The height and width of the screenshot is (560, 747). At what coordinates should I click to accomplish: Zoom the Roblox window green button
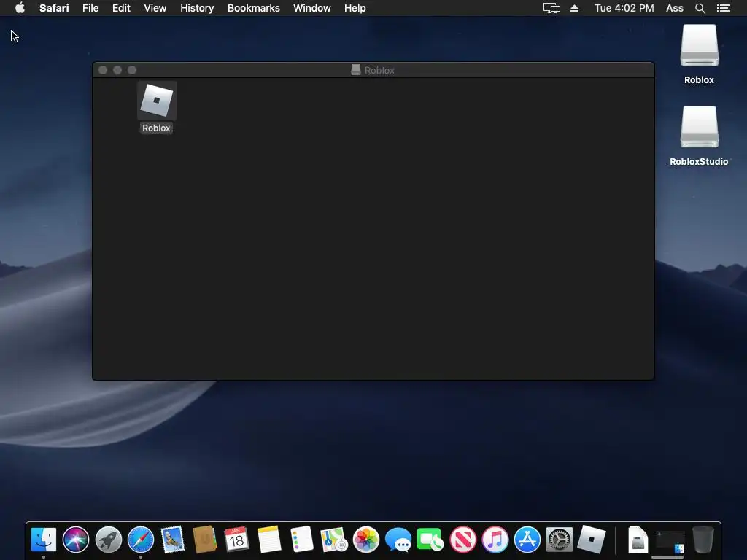[x=132, y=70]
